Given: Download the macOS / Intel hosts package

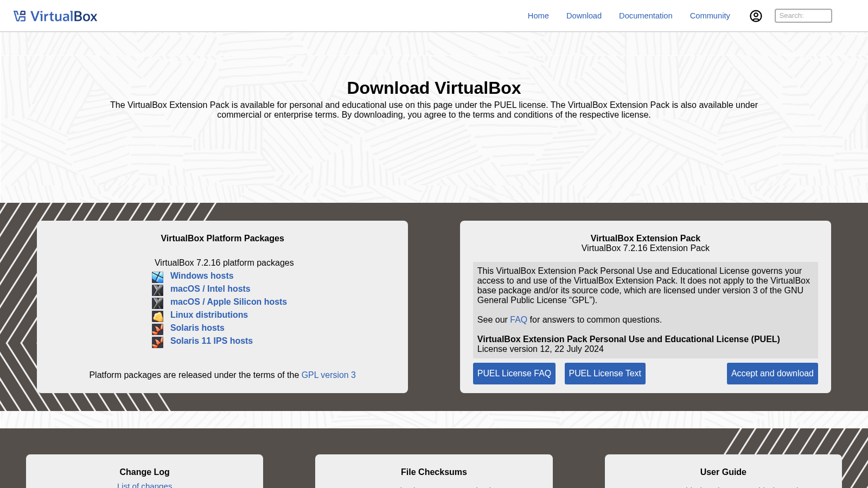Looking at the screenshot, I should [x=210, y=289].
